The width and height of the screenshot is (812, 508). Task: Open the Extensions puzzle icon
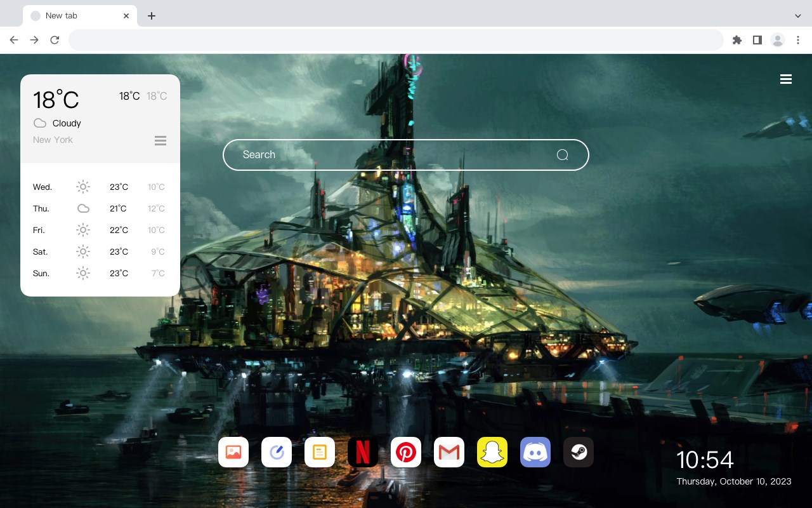point(737,40)
